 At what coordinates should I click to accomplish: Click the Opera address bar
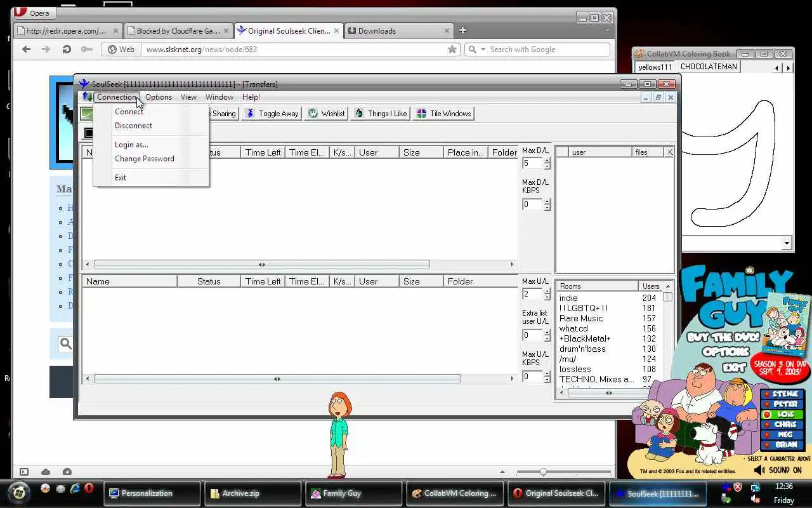[x=295, y=49]
